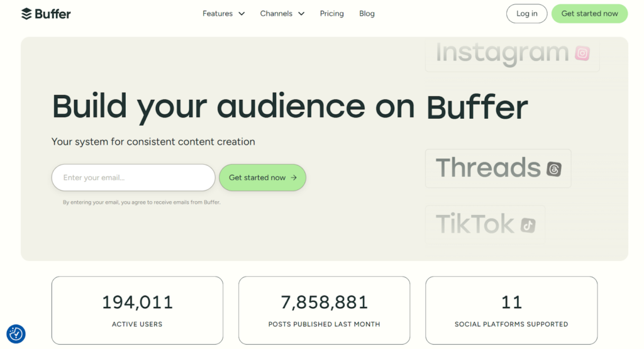
Task: Click the Threads logo icon
Action: 553,169
